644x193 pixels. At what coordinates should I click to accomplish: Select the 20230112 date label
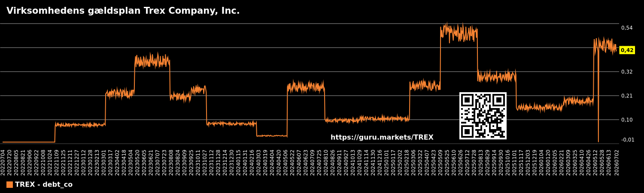point(84,162)
